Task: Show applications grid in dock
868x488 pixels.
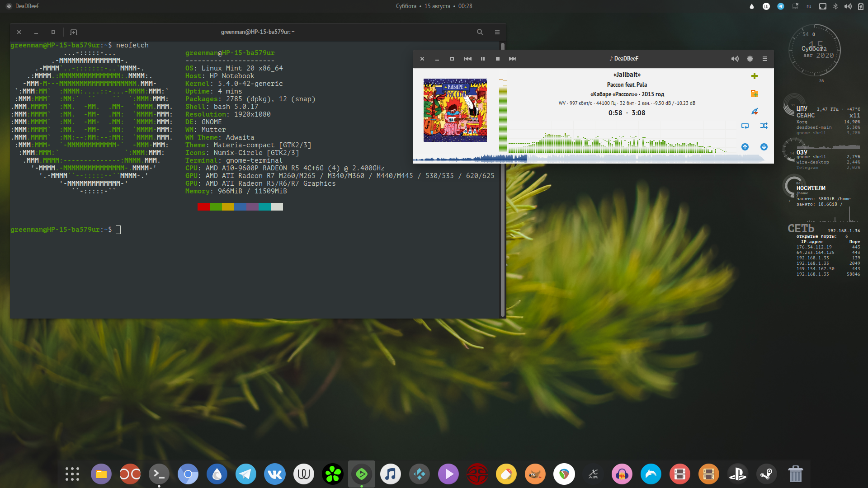Action: point(72,474)
